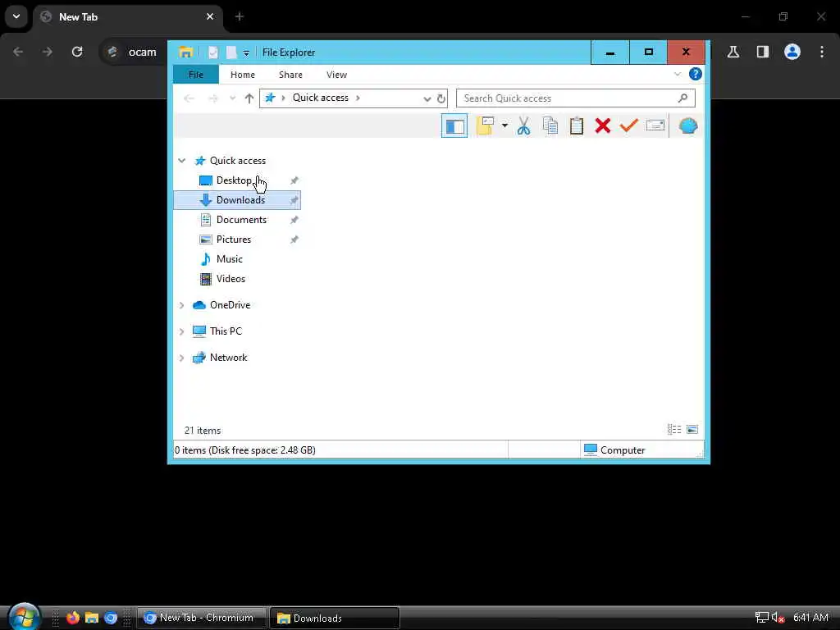Expand the OneDrive tree node
The height and width of the screenshot is (630, 840).
coord(181,305)
